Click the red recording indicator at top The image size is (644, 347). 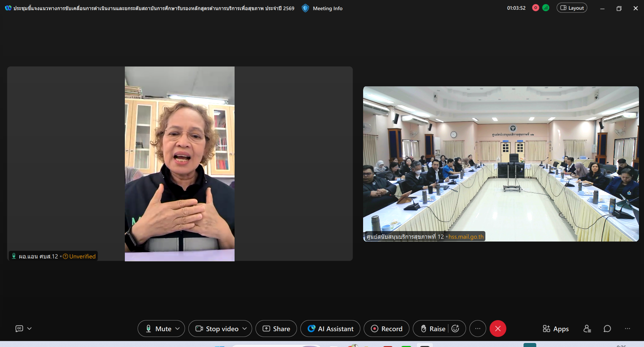click(536, 8)
